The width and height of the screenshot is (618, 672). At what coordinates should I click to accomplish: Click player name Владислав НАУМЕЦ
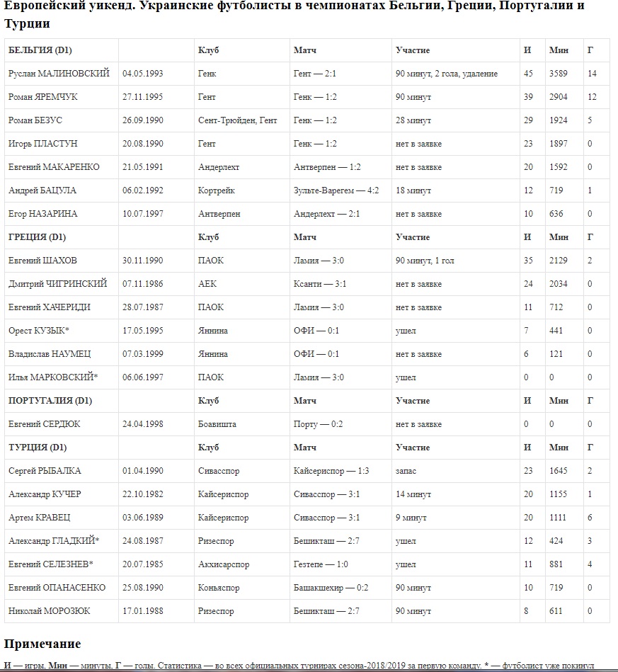coord(50,354)
